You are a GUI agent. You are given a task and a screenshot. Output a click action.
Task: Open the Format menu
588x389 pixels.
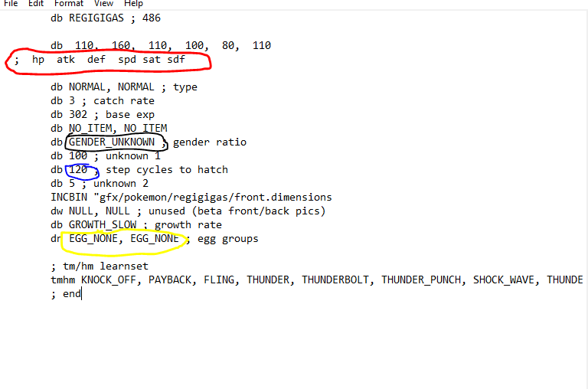point(69,3)
